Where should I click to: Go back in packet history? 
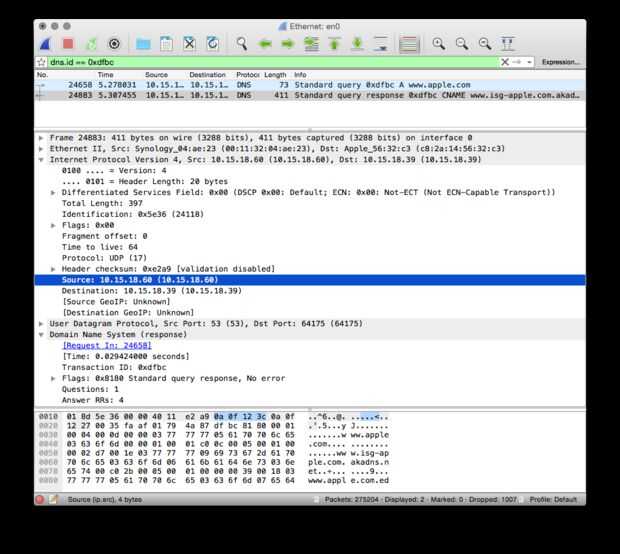265,44
